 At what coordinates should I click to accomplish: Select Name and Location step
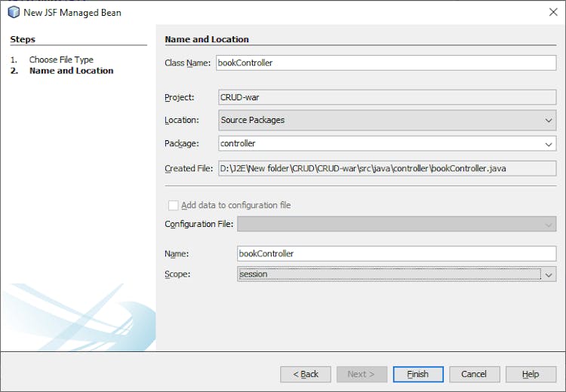71,71
